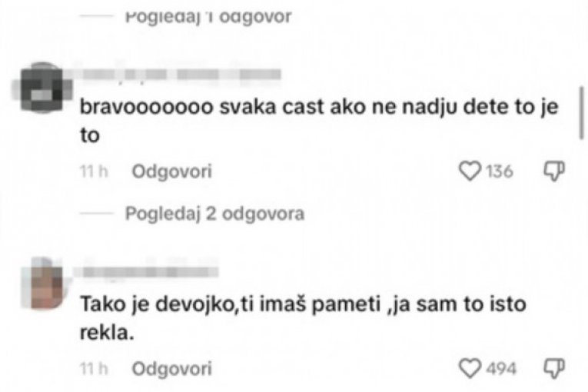Tap thumbs-down on the comment with 494 likes

pos(554,368)
